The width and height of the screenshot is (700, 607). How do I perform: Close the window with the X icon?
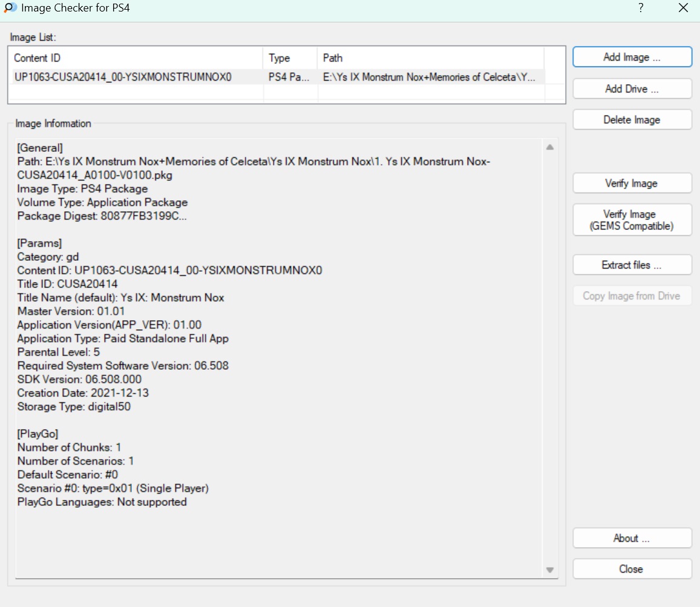click(683, 8)
